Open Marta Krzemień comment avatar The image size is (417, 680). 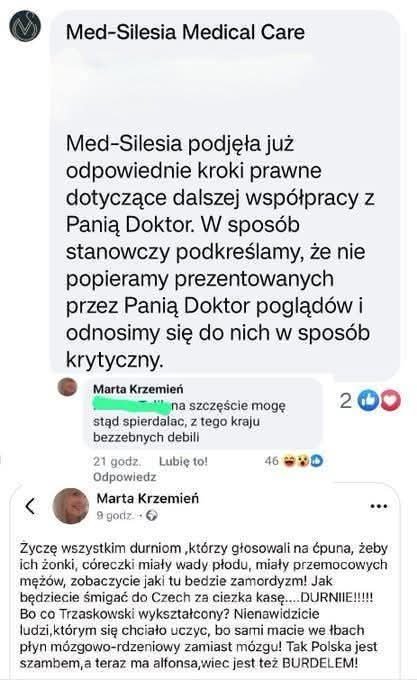click(x=67, y=387)
